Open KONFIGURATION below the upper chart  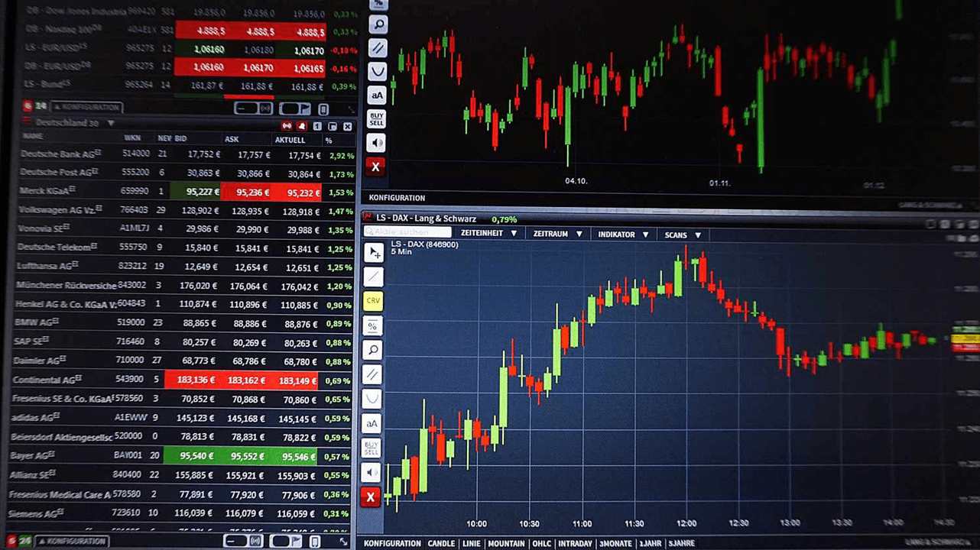[x=397, y=198]
